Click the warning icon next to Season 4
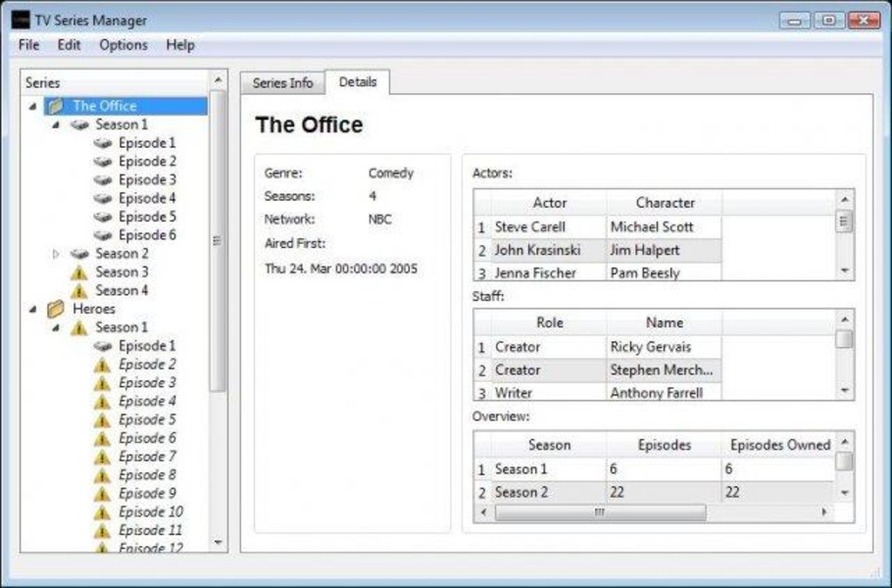 pyautogui.click(x=79, y=291)
